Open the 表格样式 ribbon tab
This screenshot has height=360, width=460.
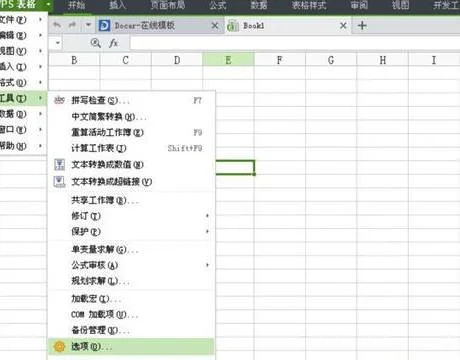tap(309, 5)
